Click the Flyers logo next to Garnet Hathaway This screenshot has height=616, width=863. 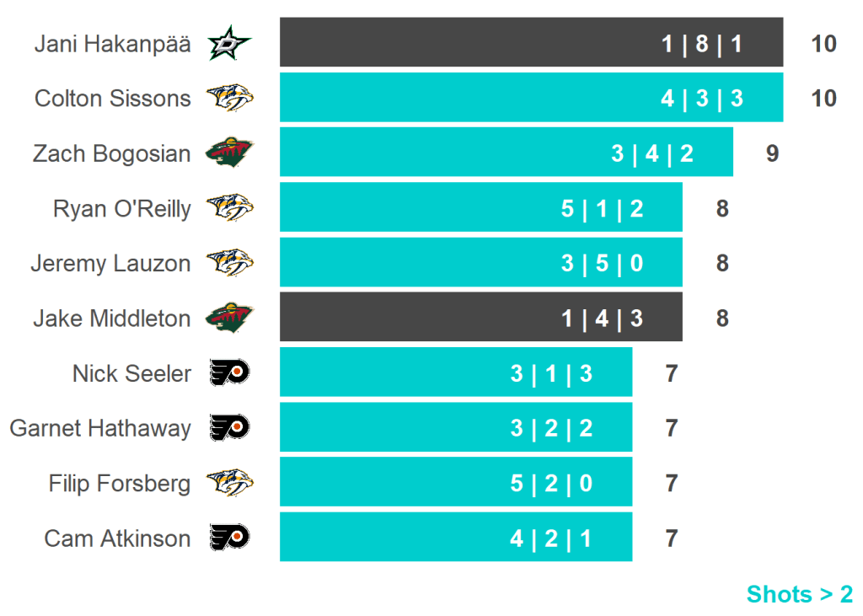[229, 428]
